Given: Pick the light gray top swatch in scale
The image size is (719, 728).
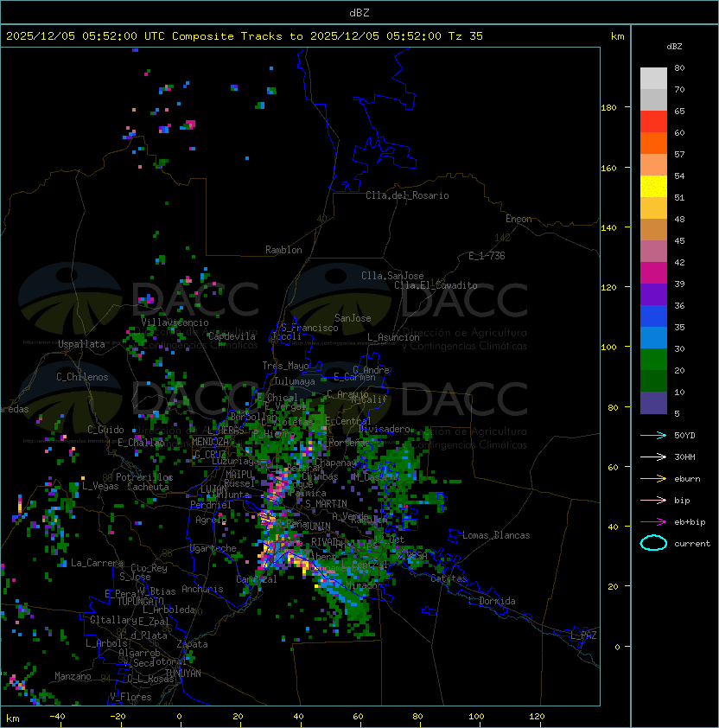Looking at the screenshot, I should [653, 79].
